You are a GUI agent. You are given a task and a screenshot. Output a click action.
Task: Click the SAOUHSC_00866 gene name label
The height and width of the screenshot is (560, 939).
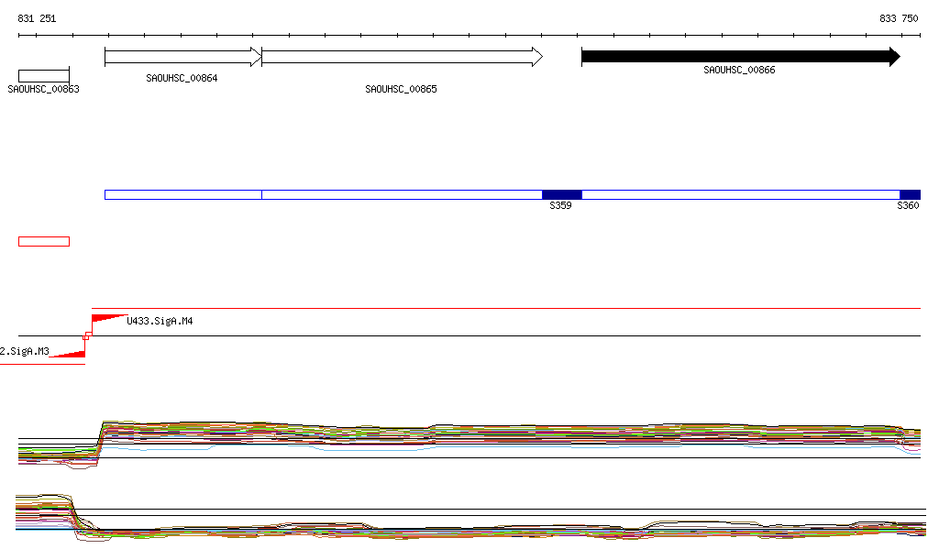(x=739, y=71)
